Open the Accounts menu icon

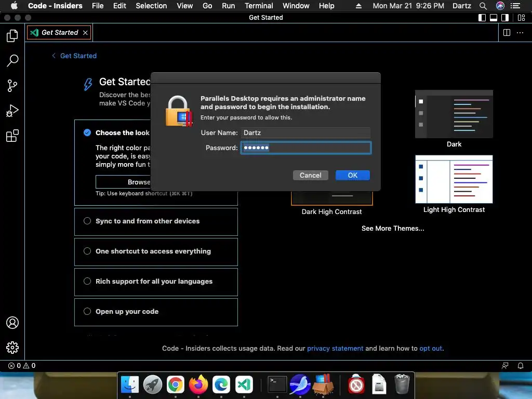coord(12,323)
